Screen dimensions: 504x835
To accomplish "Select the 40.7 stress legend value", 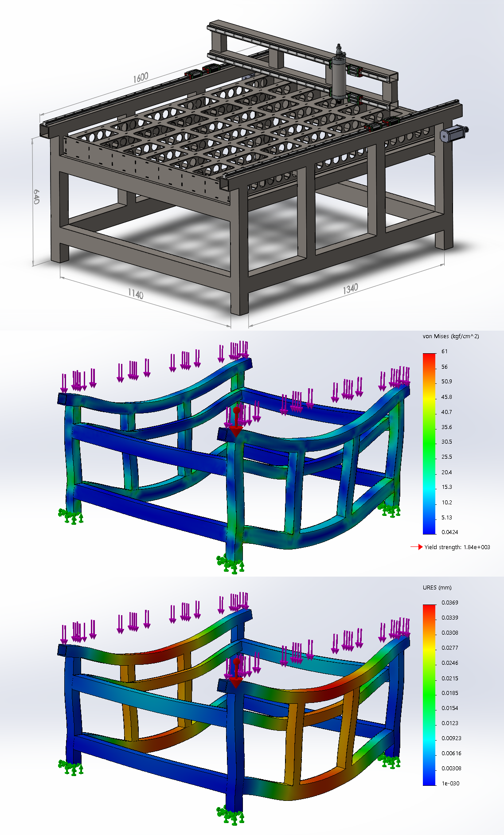I will pyautogui.click(x=447, y=412).
